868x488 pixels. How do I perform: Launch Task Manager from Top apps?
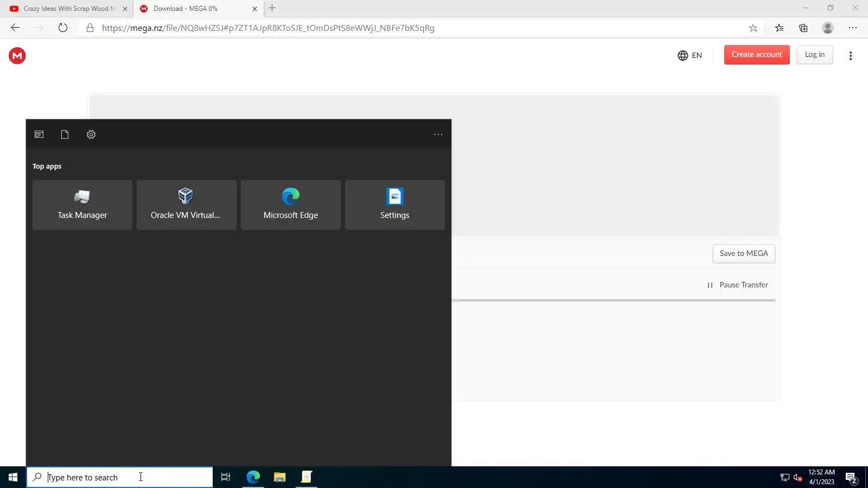82,205
